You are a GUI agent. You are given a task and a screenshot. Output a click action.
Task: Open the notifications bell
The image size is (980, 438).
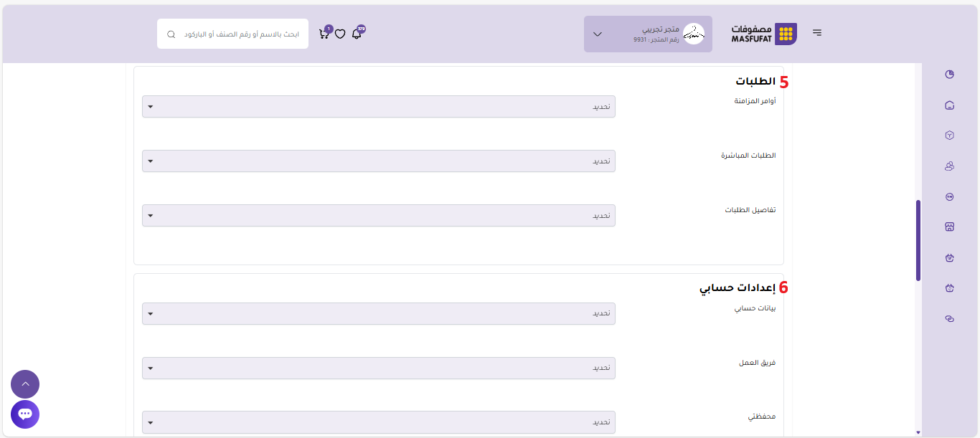point(357,34)
